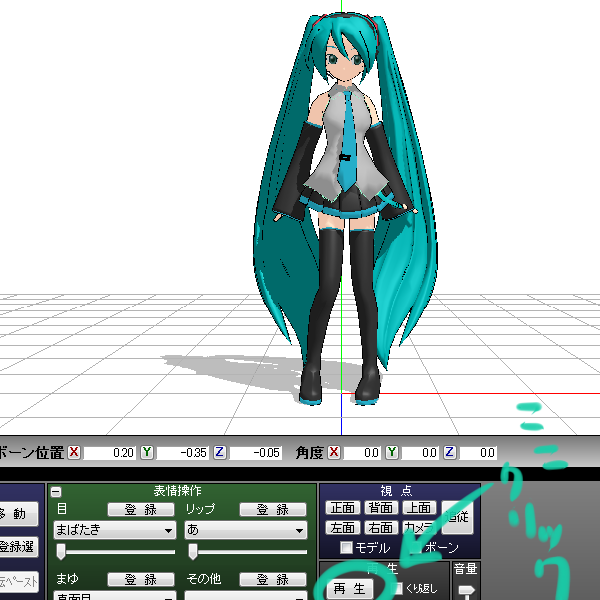The height and width of the screenshot is (600, 600).
Task: Click the 登録選 button on left panel
Action: pyautogui.click(x=18, y=547)
